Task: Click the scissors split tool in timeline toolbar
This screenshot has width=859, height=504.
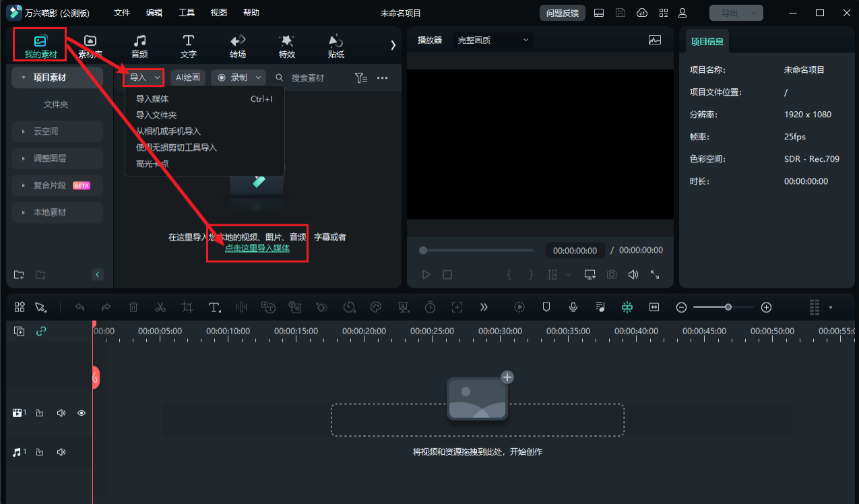Action: pyautogui.click(x=160, y=307)
